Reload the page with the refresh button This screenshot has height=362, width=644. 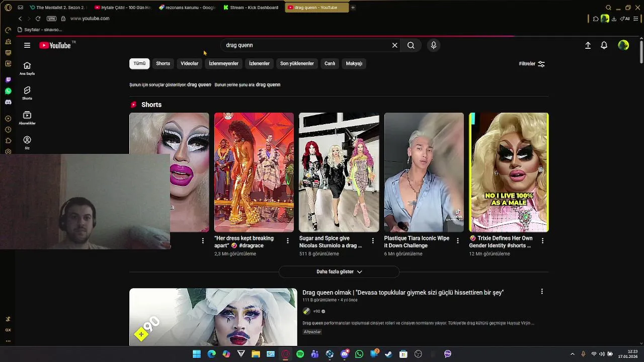38,19
